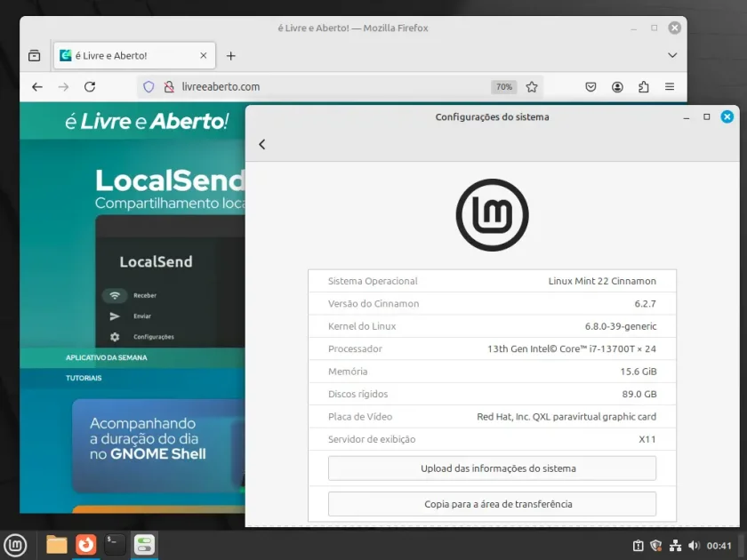This screenshot has height=560, width=747.
Task: Click Upload das informações do sistema
Action: point(492,468)
